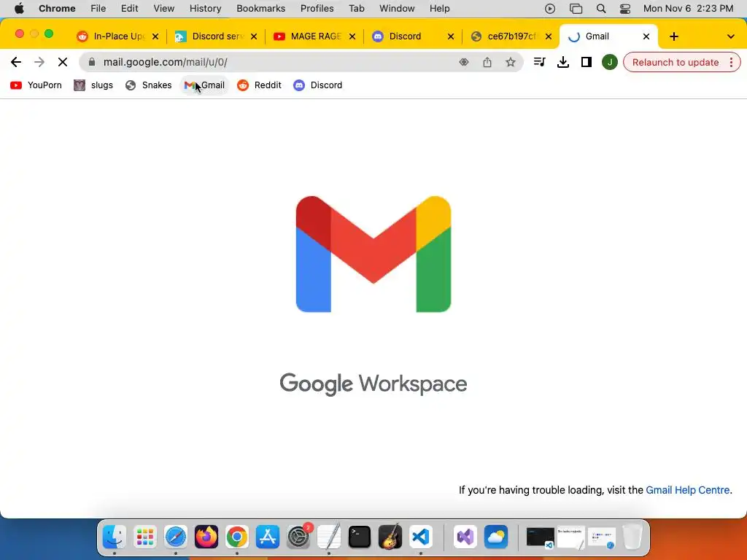Open the Snakes bookmark
This screenshot has width=747, height=560.
click(148, 85)
